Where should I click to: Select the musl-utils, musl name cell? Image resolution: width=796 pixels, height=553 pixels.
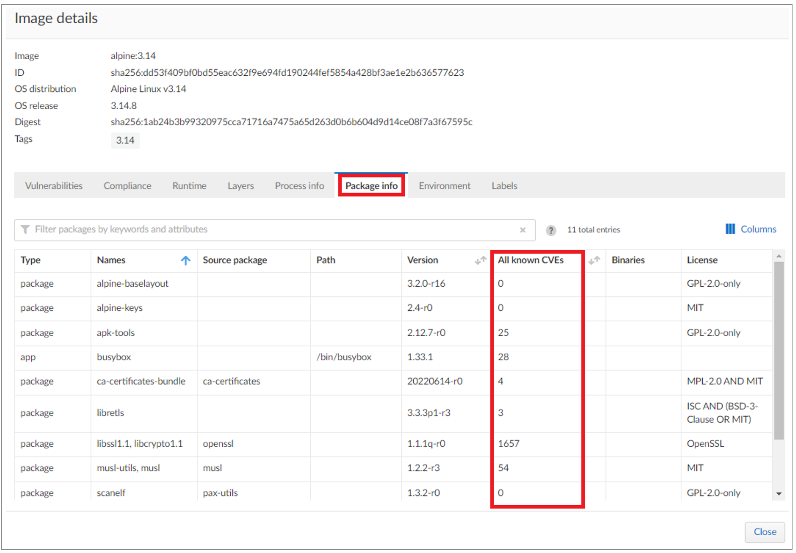point(128,468)
